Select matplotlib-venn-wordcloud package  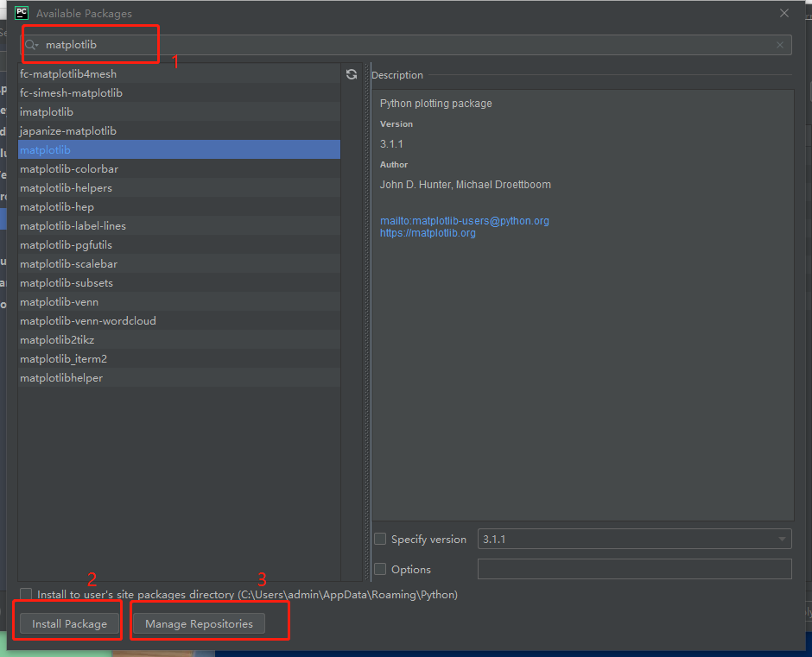[x=179, y=321]
